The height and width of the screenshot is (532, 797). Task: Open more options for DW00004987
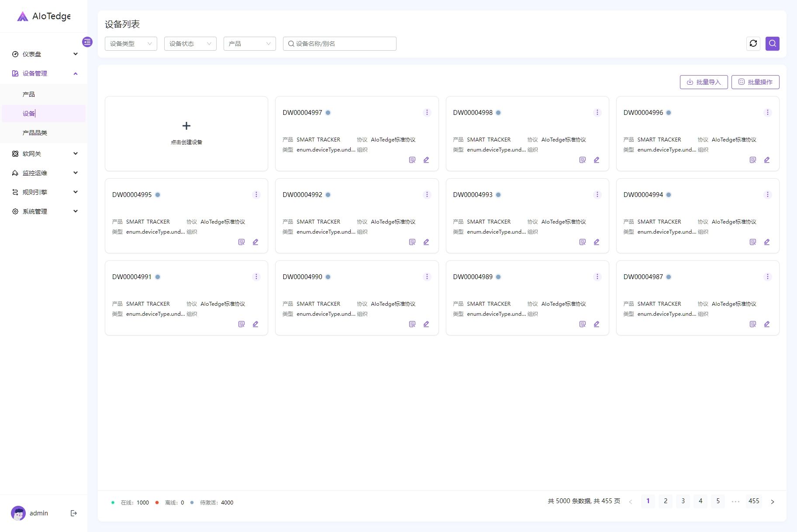[x=768, y=277]
